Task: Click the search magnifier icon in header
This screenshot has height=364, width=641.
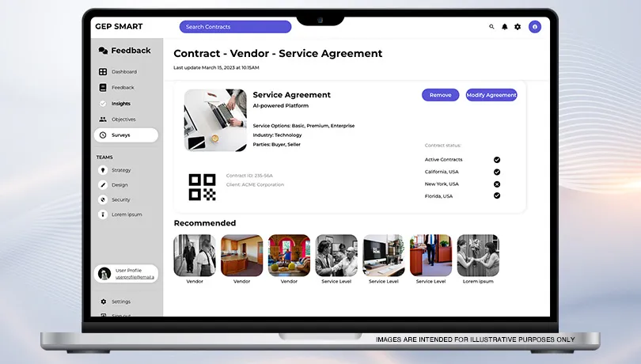Action: (491, 27)
